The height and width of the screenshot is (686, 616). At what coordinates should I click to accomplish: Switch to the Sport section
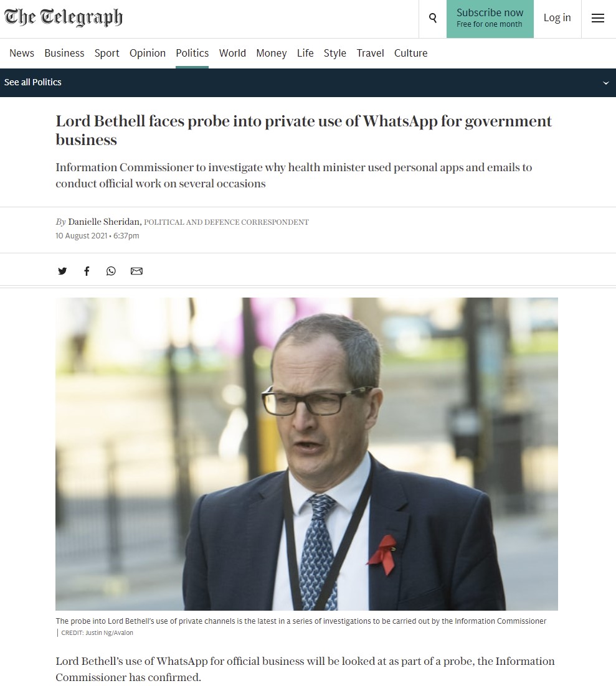(x=107, y=53)
